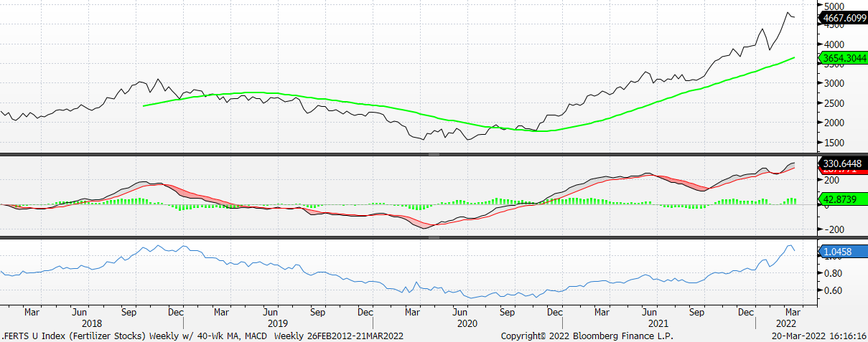Select the Jun 2018 month label
Image resolution: width=868 pixels, height=342 pixels.
(x=80, y=313)
